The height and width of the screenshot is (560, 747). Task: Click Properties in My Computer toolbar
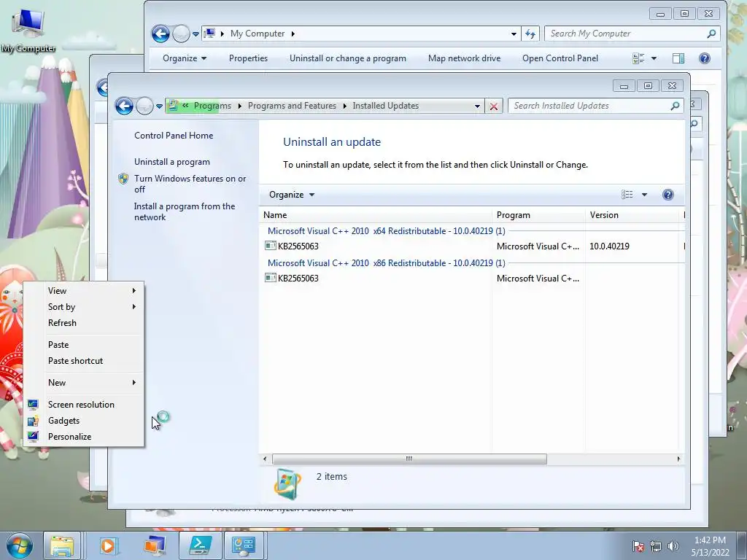coord(248,58)
